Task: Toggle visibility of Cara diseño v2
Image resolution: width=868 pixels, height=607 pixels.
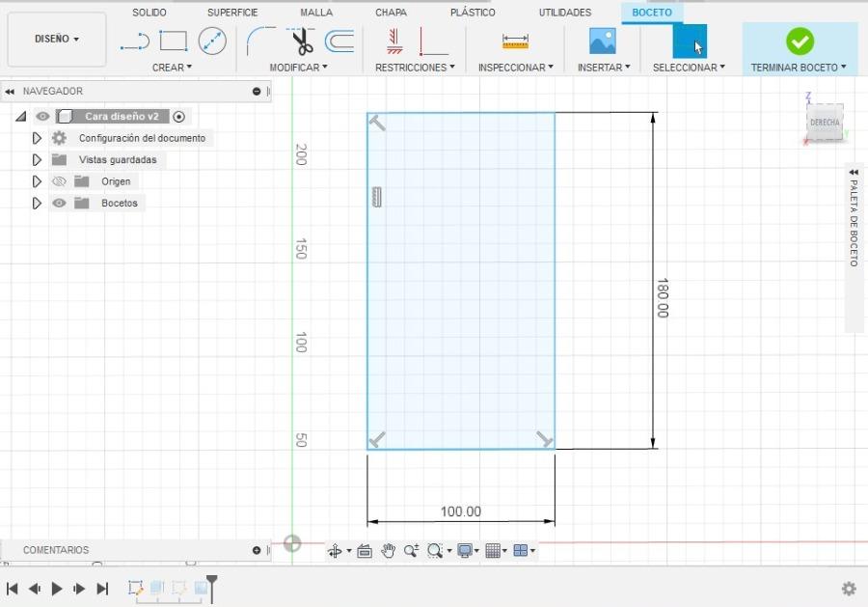Action: [42, 117]
